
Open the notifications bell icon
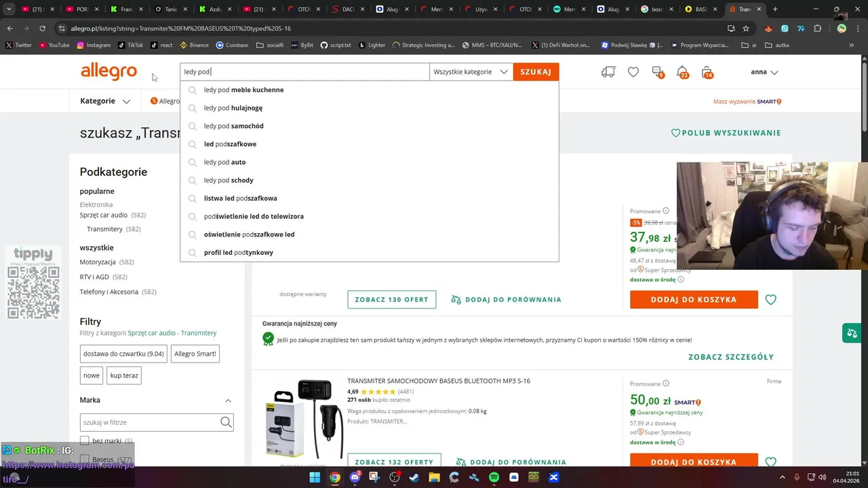(682, 72)
